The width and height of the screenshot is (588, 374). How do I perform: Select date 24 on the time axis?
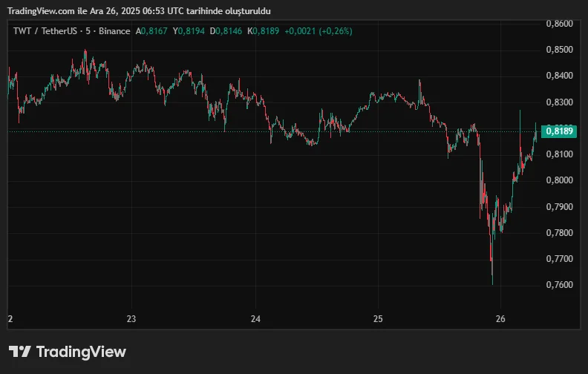pos(255,319)
